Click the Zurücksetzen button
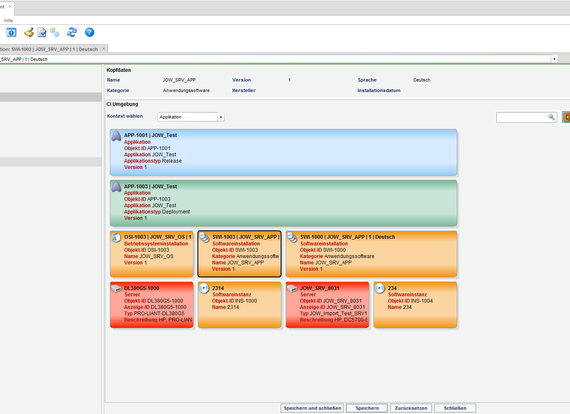Screen dimensions: 570x414 coord(411,408)
